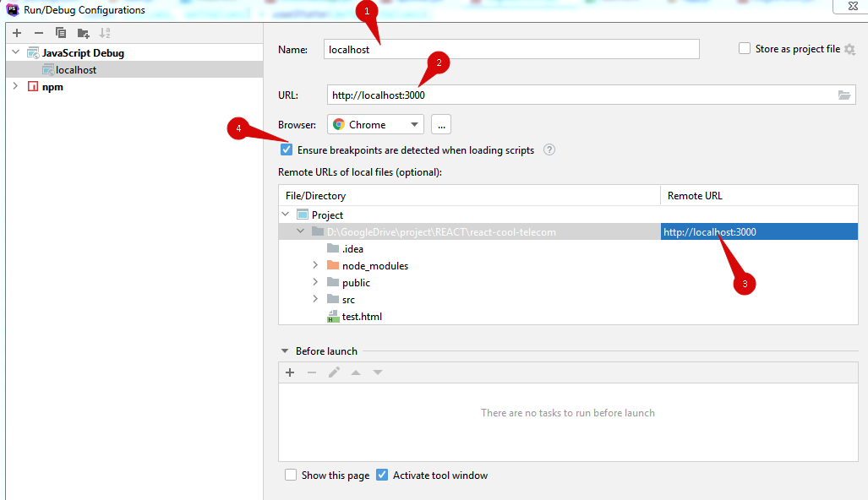Viewport: 868px width, 500px height.
Task: Toggle Ensure breakpoints are detected checkbox
Action: click(x=287, y=150)
